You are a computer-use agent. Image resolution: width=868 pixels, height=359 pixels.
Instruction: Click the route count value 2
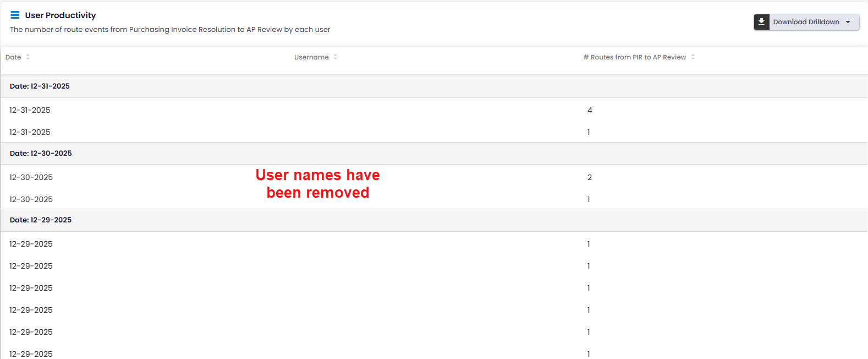[590, 177]
